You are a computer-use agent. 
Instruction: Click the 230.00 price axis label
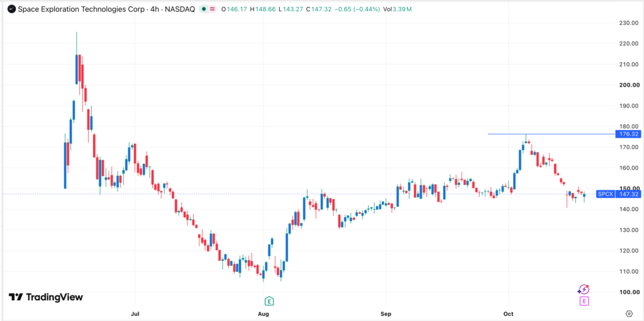629,23
